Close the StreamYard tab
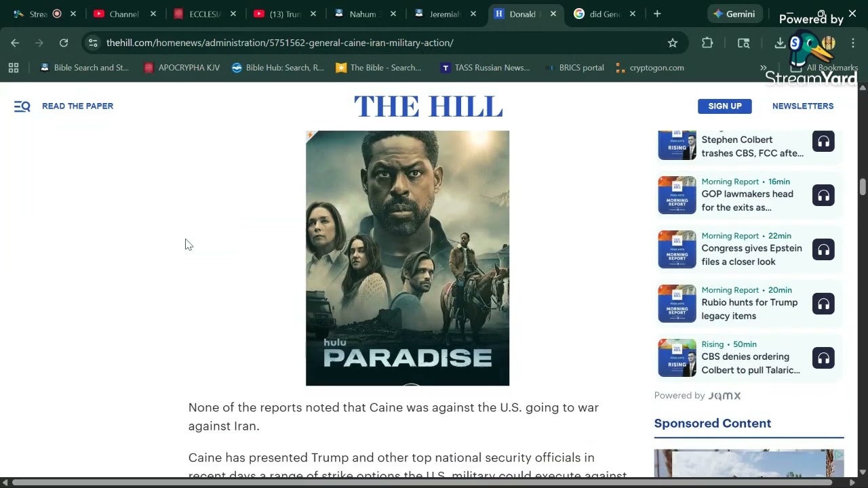Image resolution: width=868 pixels, height=488 pixels. 73,14
